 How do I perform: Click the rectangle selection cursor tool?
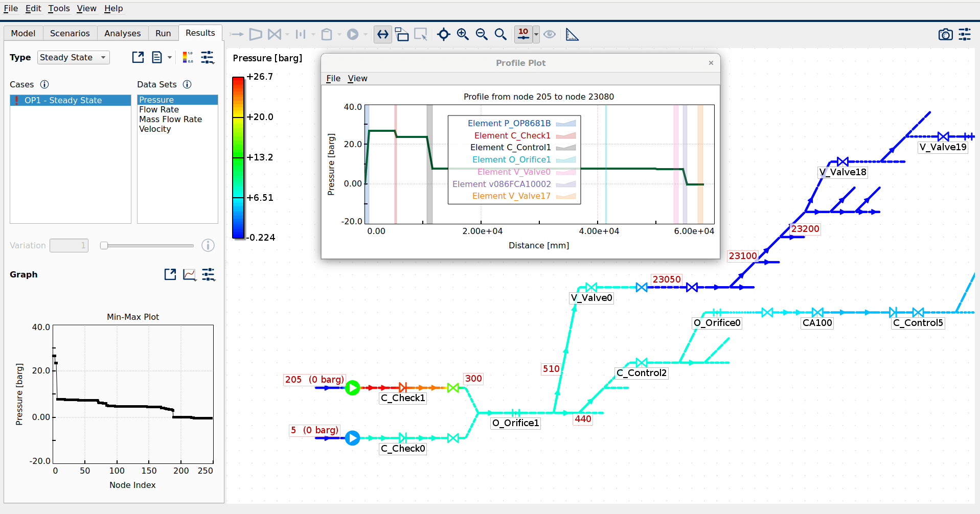point(421,34)
